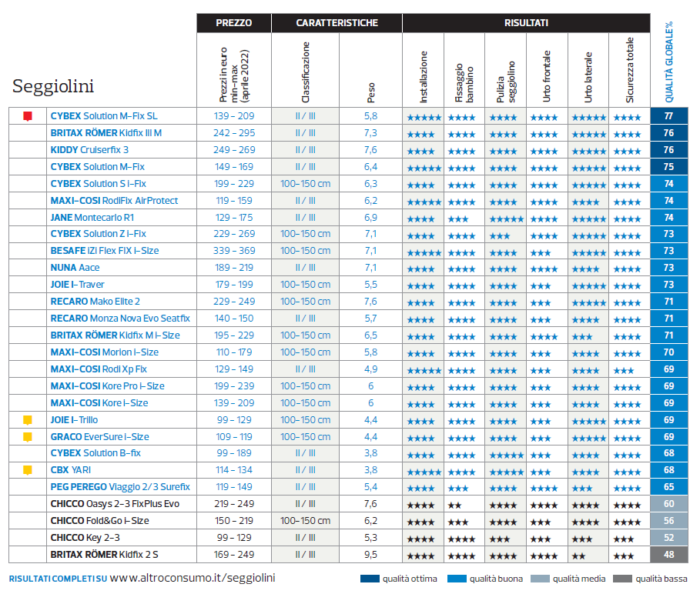Click the weight value 9,5

pos(370,556)
